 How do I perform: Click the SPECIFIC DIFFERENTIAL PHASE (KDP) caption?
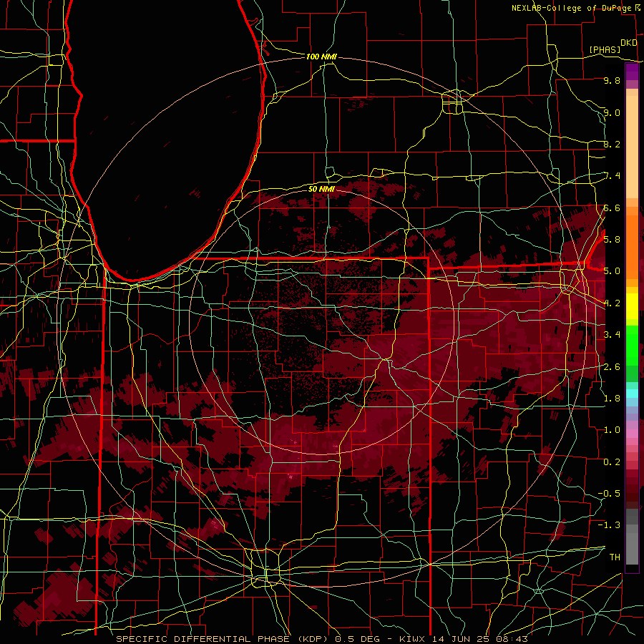tap(222, 639)
